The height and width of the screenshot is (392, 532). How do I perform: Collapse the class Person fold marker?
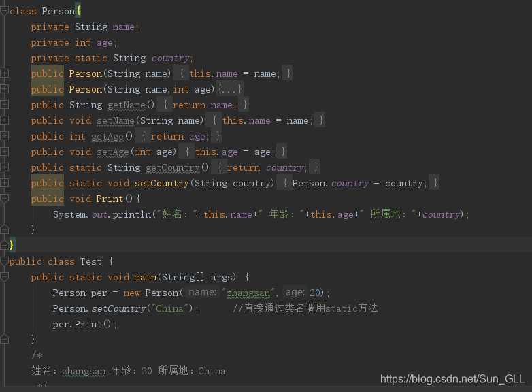pyautogui.click(x=4, y=11)
